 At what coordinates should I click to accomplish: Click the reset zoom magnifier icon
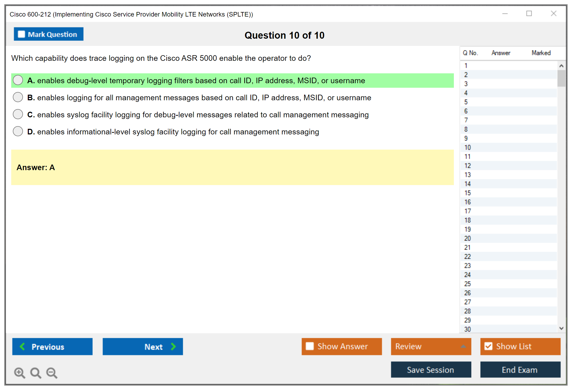[36, 373]
